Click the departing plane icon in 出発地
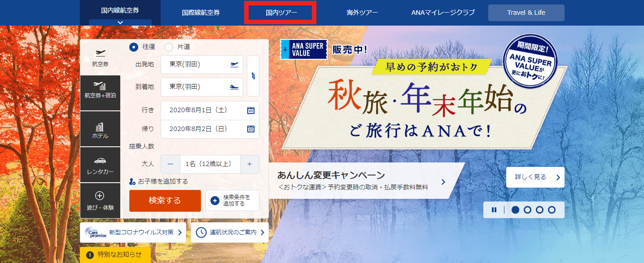Image resolution: width=644 pixels, height=263 pixels. click(x=234, y=65)
